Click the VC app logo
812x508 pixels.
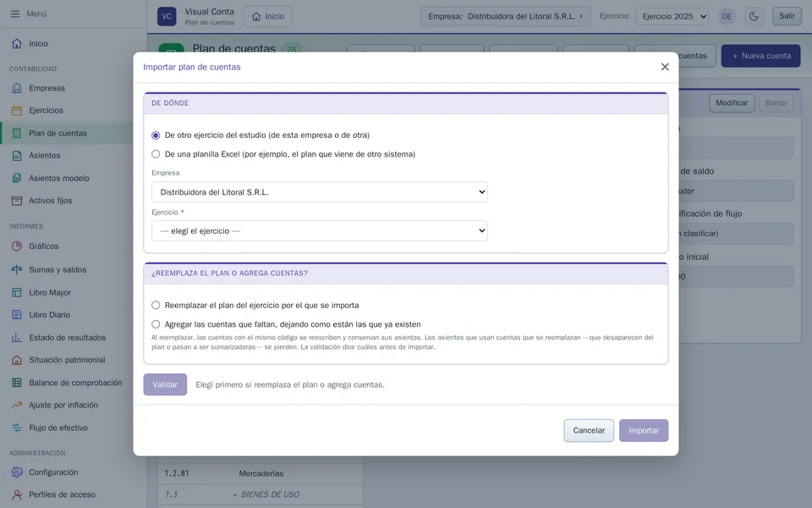coord(167,16)
